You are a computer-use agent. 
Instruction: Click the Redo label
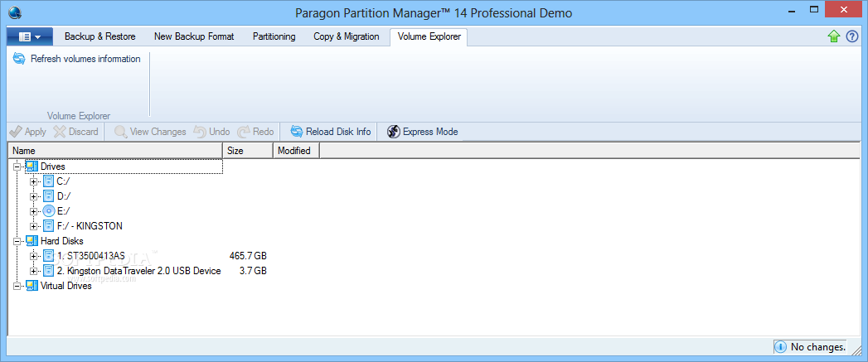264,132
